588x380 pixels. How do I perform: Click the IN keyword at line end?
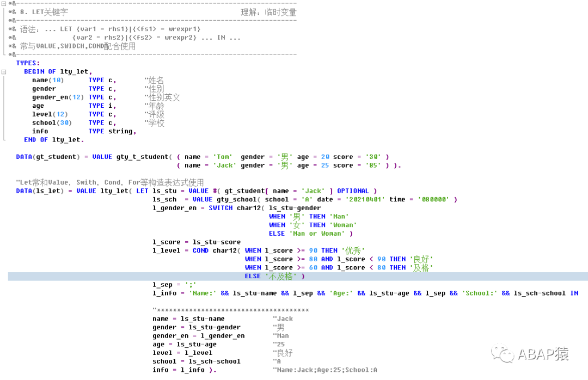click(574, 293)
